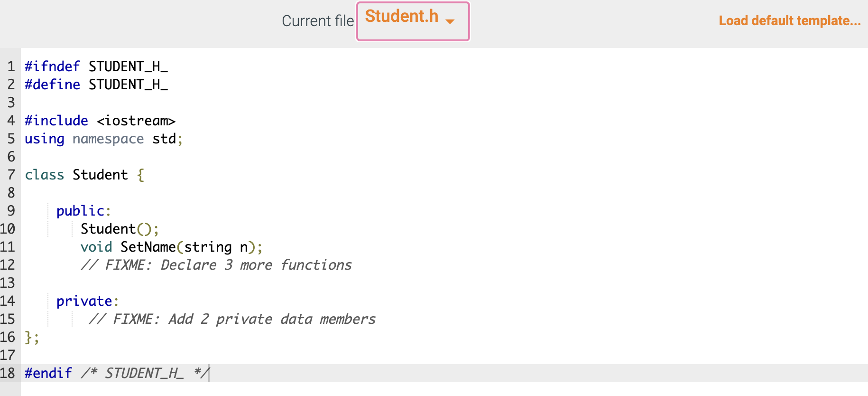Viewport: 868px width, 396px height.
Task: Click the FIXME Add 2 private data members comment
Action: [232, 319]
